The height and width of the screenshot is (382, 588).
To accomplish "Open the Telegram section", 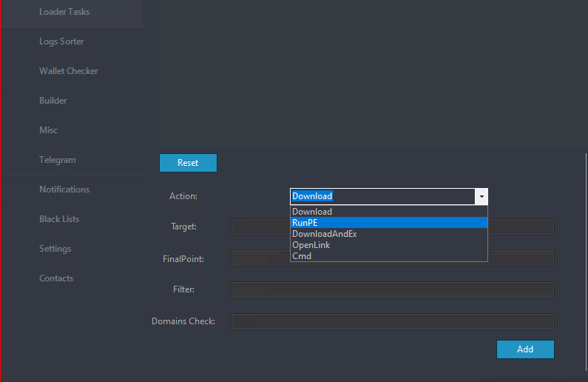I will click(x=72, y=160).
